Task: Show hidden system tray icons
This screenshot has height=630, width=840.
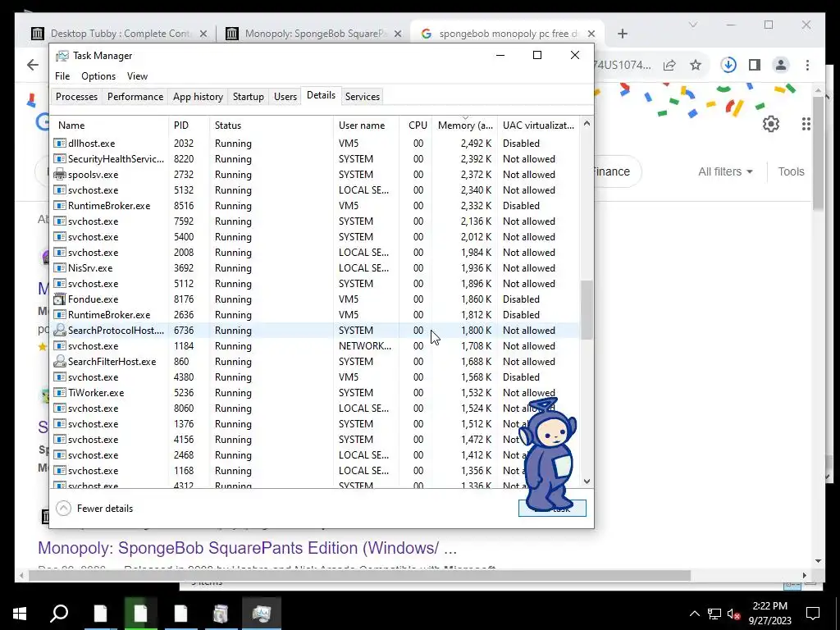Action: tap(694, 614)
